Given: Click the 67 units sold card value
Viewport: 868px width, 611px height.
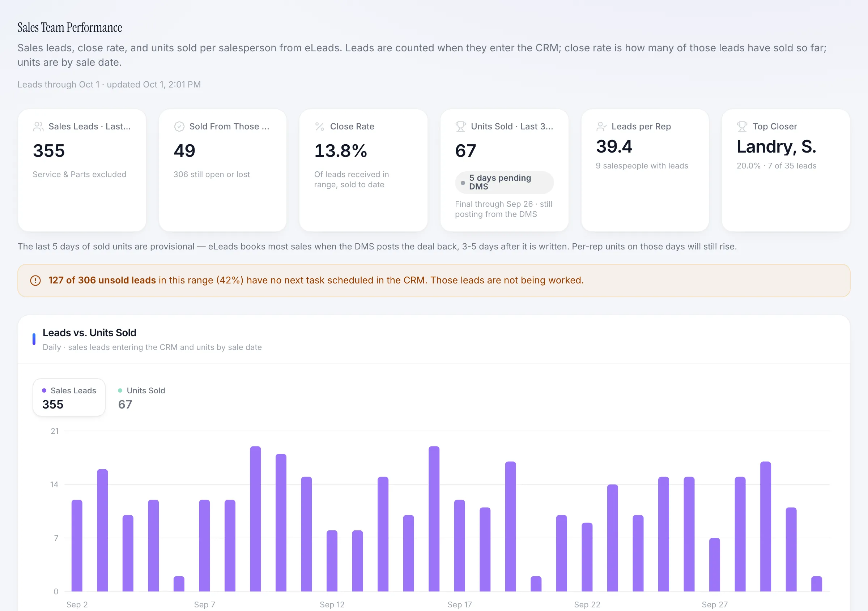Looking at the screenshot, I should [x=466, y=151].
